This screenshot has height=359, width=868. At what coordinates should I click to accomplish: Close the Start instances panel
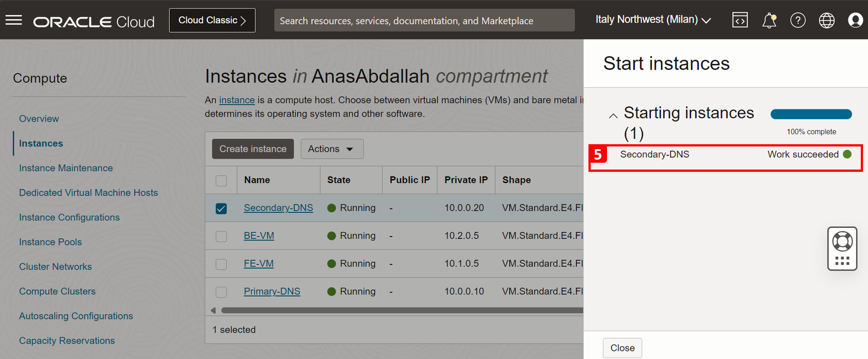[622, 348]
